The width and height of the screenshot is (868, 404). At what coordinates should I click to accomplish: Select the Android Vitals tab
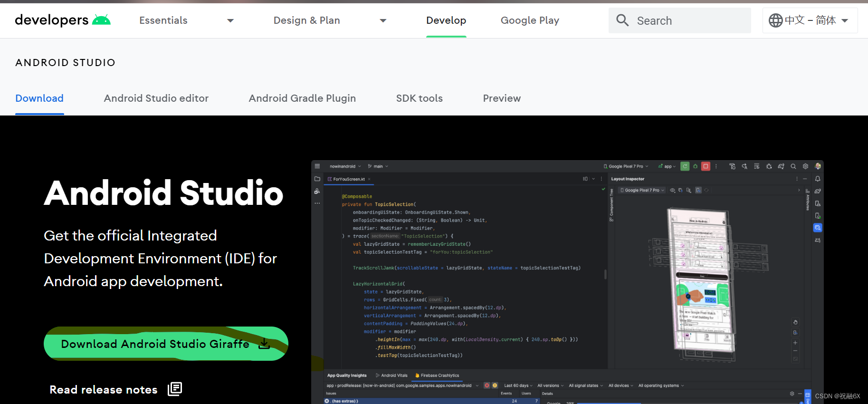point(391,375)
